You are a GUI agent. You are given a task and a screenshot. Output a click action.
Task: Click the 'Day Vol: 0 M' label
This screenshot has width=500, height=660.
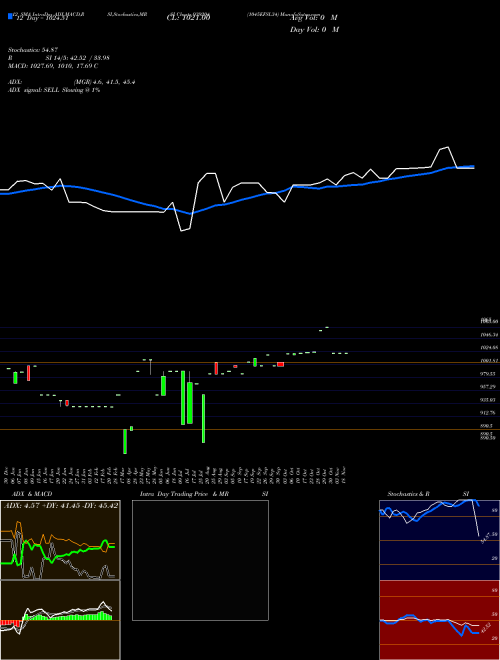[x=314, y=30]
